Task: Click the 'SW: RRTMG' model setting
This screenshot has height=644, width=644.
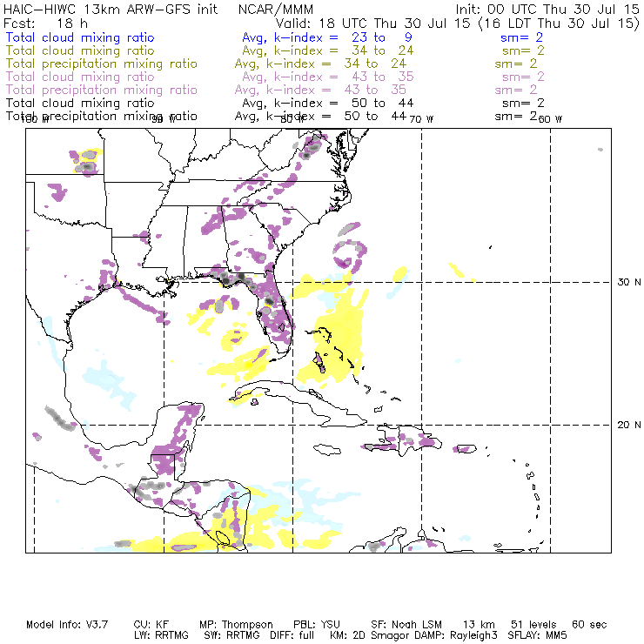Action: pos(231,635)
